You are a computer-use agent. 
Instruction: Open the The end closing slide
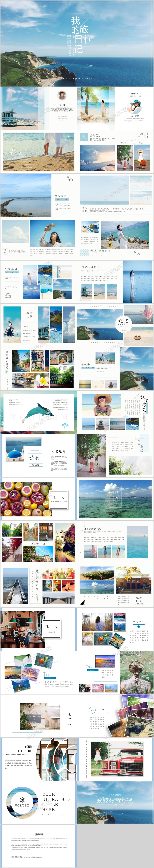pyautogui.click(x=115, y=803)
